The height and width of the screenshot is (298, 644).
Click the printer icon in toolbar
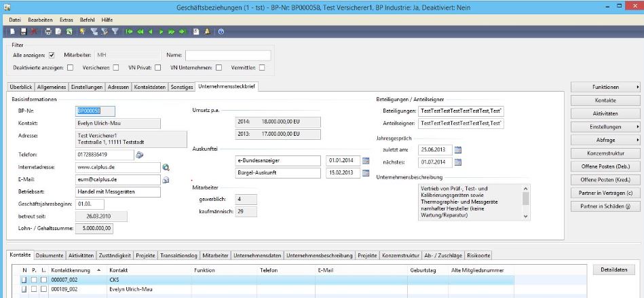pyautogui.click(x=48, y=31)
